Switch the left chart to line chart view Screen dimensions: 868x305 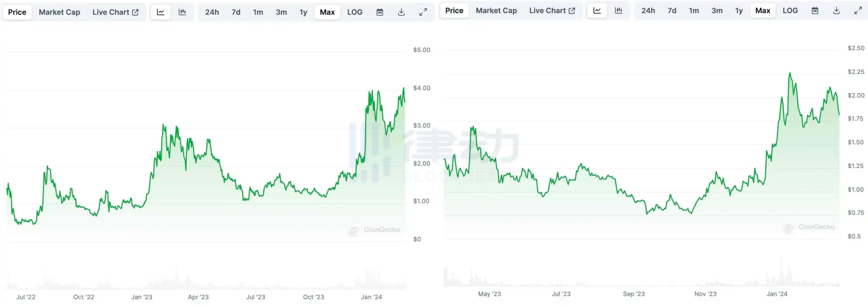pos(160,12)
